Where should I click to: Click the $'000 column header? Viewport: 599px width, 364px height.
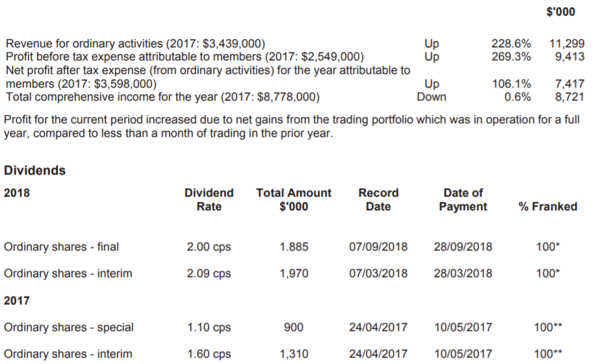tap(561, 12)
